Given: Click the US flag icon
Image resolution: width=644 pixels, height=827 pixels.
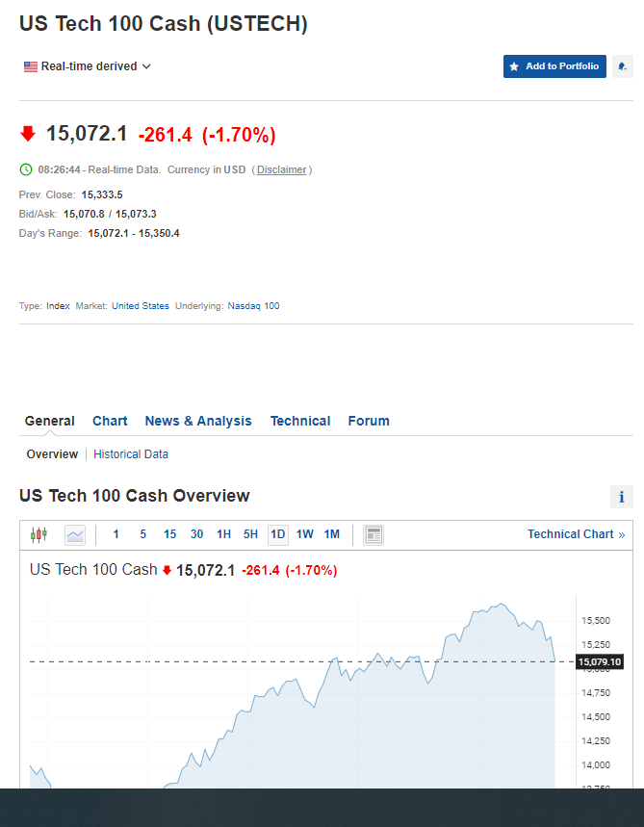Looking at the screenshot, I should pyautogui.click(x=31, y=66).
